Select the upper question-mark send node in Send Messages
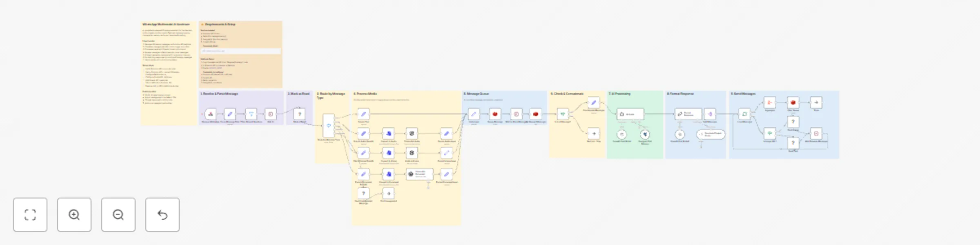The height and width of the screenshot is (245, 980). 793,122
